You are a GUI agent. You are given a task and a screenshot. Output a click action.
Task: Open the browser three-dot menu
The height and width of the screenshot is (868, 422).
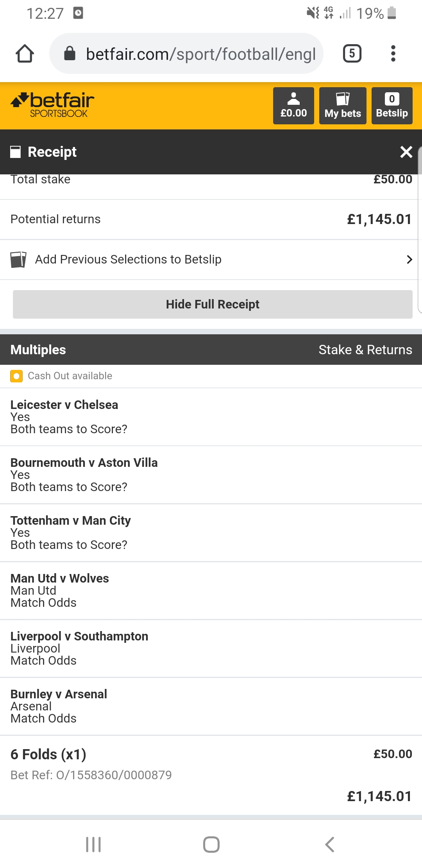click(393, 54)
